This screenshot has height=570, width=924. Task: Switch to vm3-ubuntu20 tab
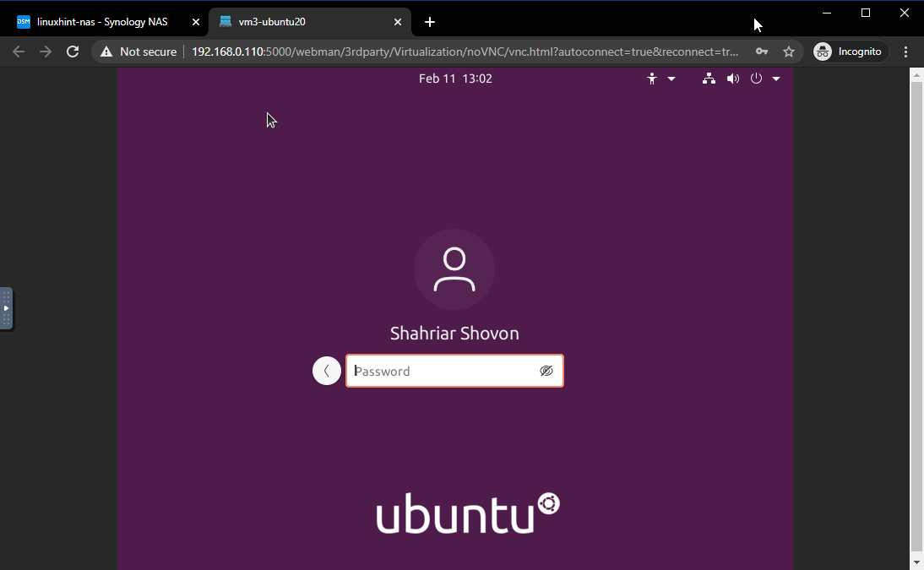coord(309,22)
